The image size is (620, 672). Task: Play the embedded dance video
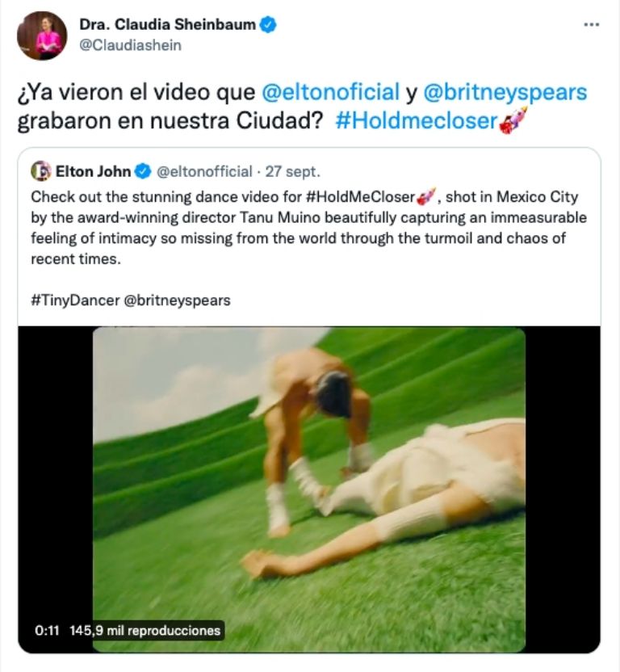tap(309, 489)
